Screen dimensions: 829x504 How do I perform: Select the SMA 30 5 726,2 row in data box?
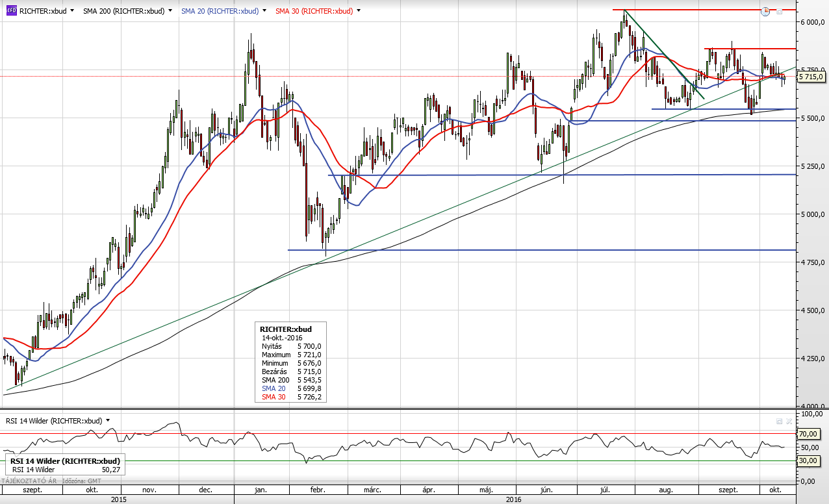pos(291,397)
